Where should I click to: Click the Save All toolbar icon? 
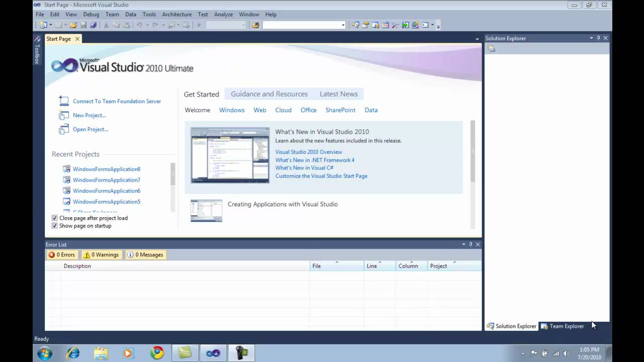pyautogui.click(x=93, y=25)
